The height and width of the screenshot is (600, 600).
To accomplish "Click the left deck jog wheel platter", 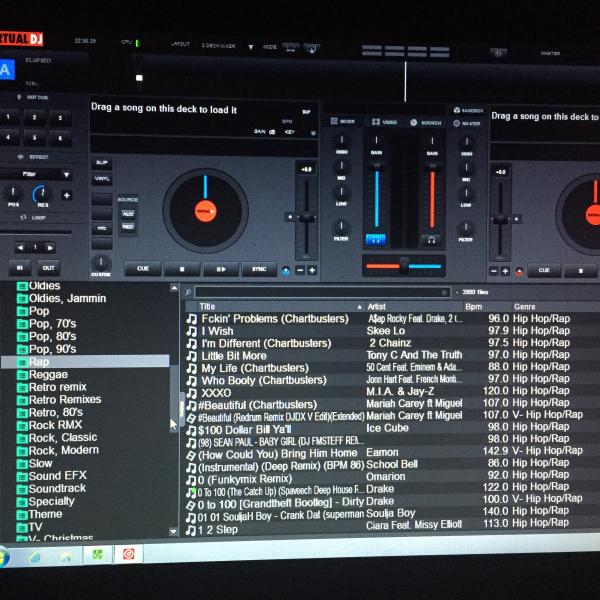I will pos(205,210).
